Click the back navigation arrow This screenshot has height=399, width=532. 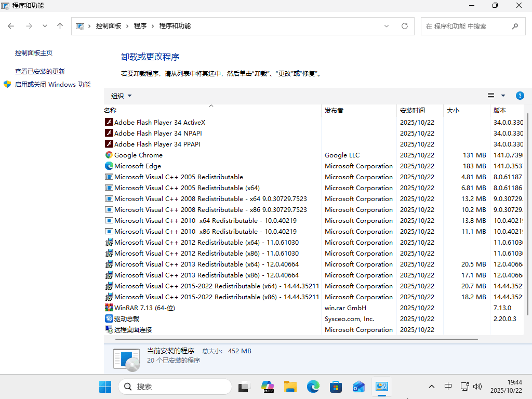coord(10,26)
